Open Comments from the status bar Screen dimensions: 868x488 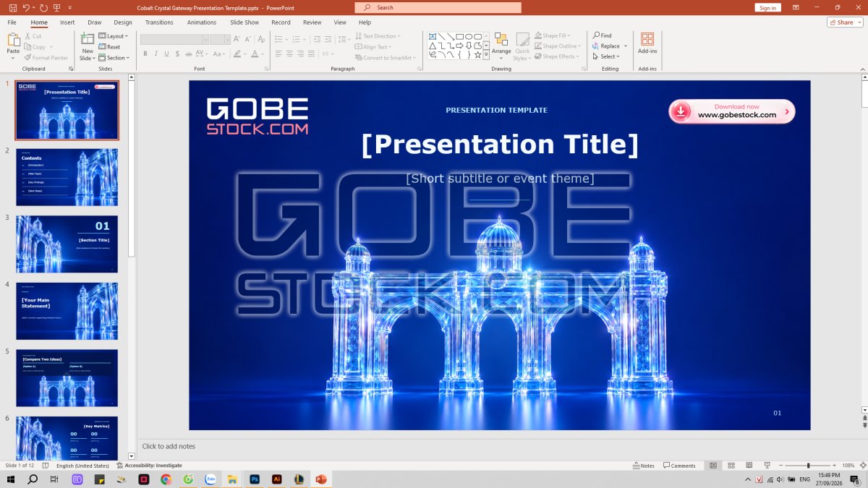click(x=680, y=466)
